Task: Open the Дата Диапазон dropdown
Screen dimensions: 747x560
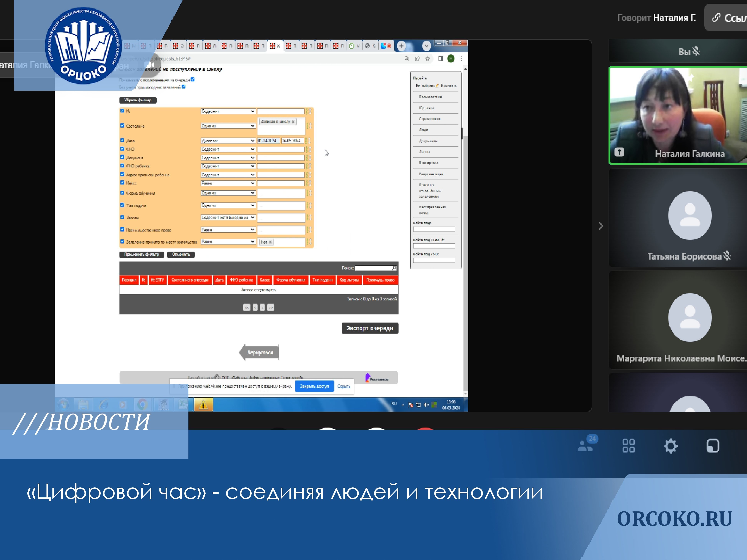Action: coord(228,140)
